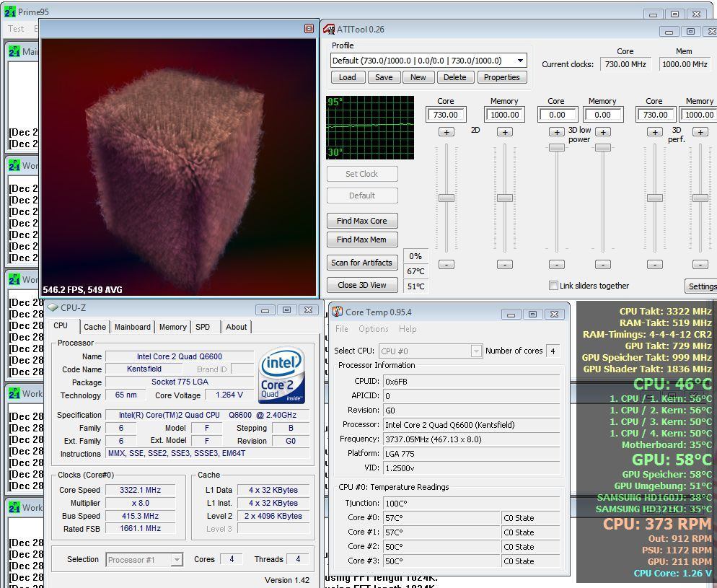Open the File menu in Core Temp

click(342, 329)
